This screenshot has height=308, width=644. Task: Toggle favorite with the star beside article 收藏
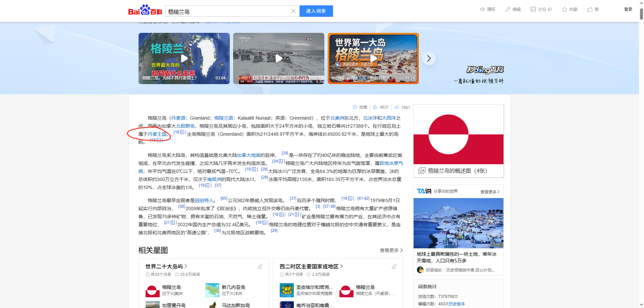point(355,107)
